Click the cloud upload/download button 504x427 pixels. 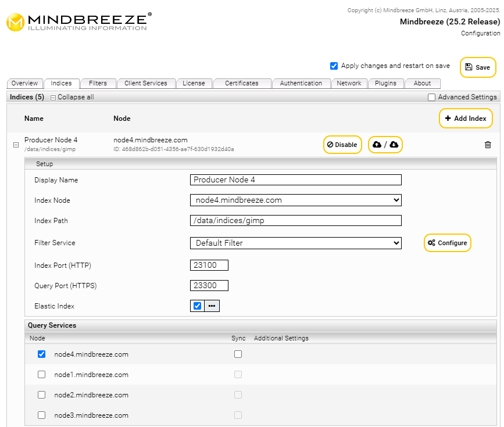coord(385,145)
